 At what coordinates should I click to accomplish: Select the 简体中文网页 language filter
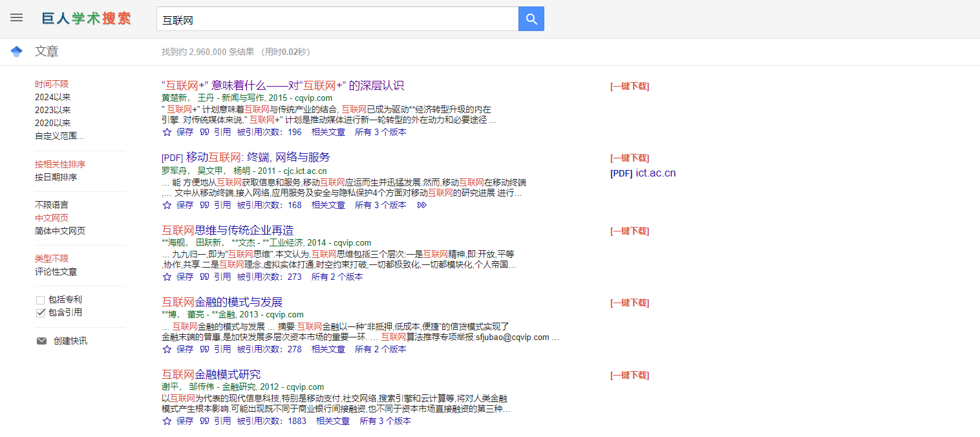pyautogui.click(x=59, y=231)
